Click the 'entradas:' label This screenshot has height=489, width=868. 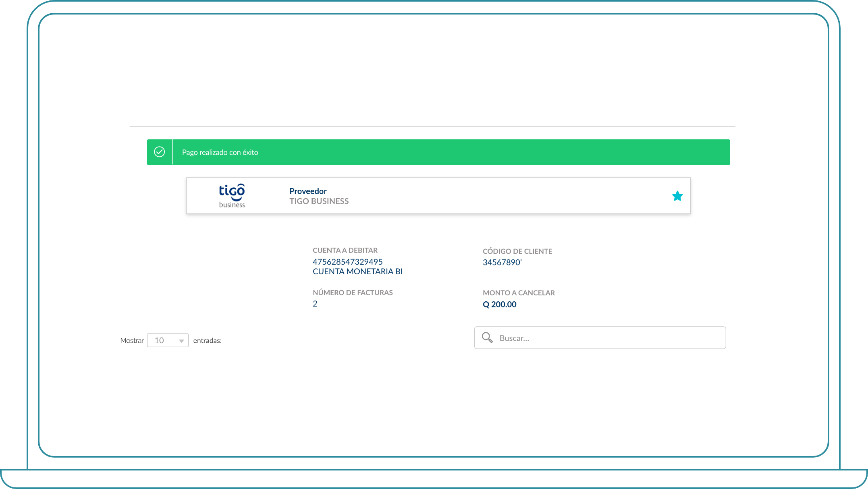point(207,340)
